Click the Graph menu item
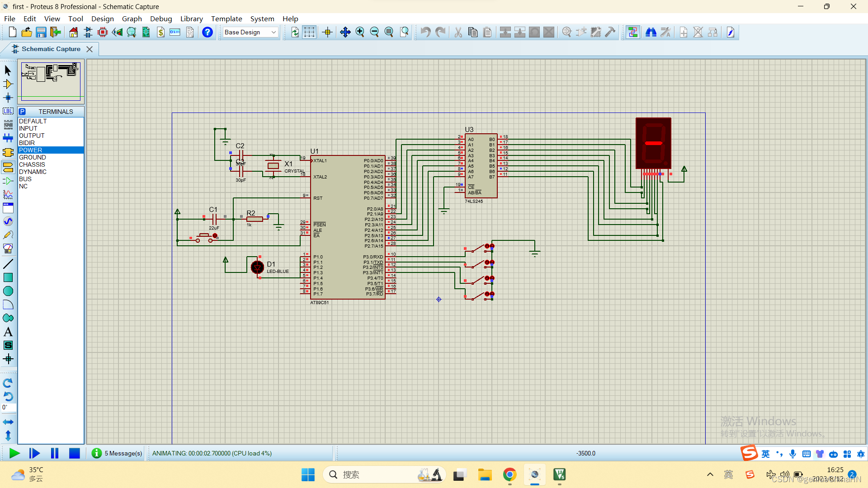868x488 pixels. tap(131, 19)
